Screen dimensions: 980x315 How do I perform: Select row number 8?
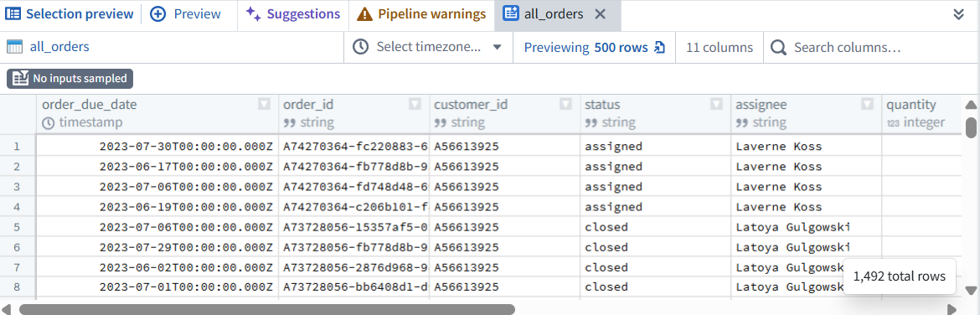[18, 287]
